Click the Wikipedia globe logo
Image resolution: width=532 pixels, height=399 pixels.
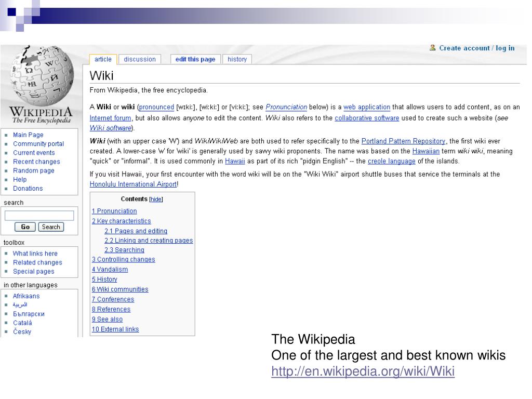point(42,76)
